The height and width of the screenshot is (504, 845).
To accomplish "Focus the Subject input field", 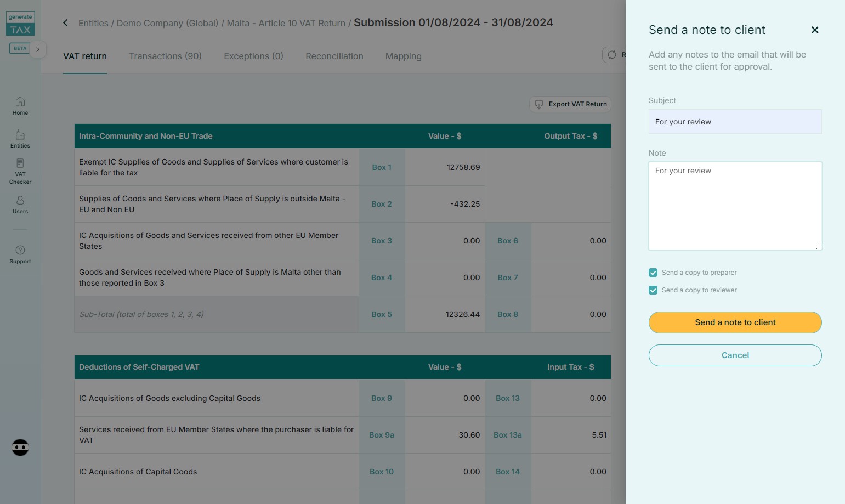I will (x=735, y=122).
